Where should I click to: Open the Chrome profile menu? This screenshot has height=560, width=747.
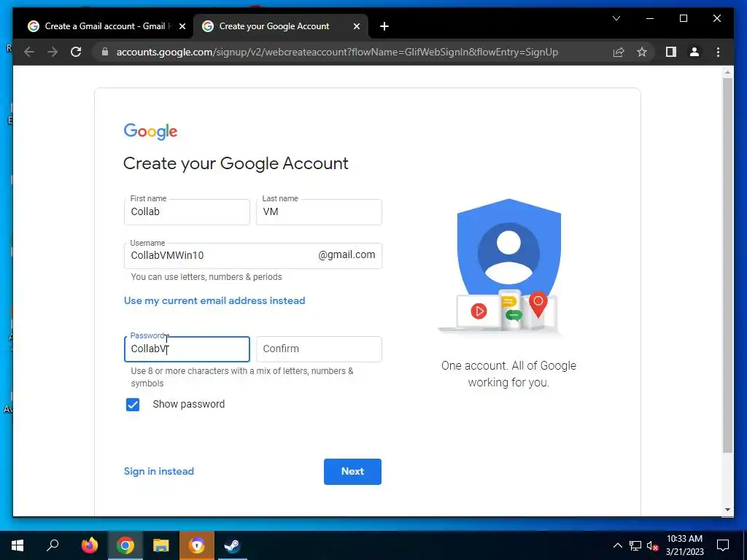694,52
